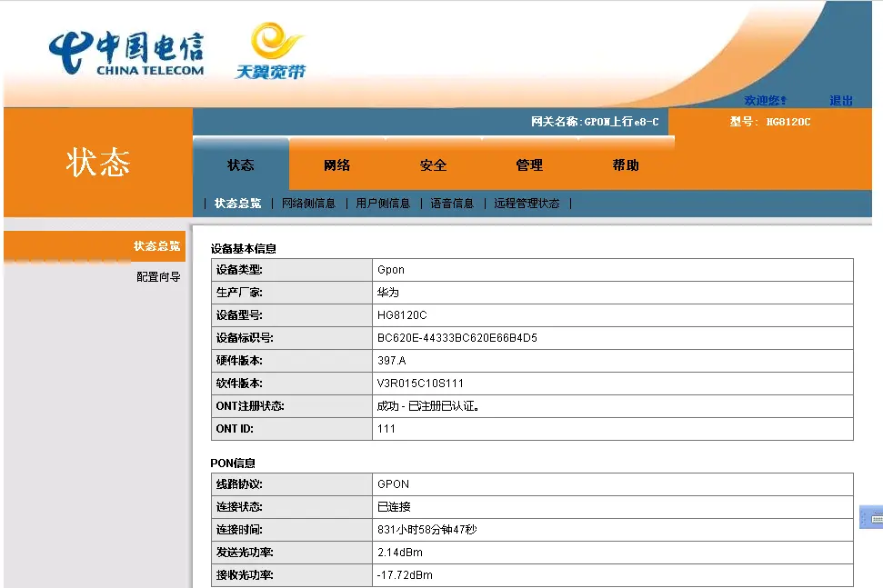The width and height of the screenshot is (883, 588).
Task: Open the 网络 main tab
Action: (336, 164)
